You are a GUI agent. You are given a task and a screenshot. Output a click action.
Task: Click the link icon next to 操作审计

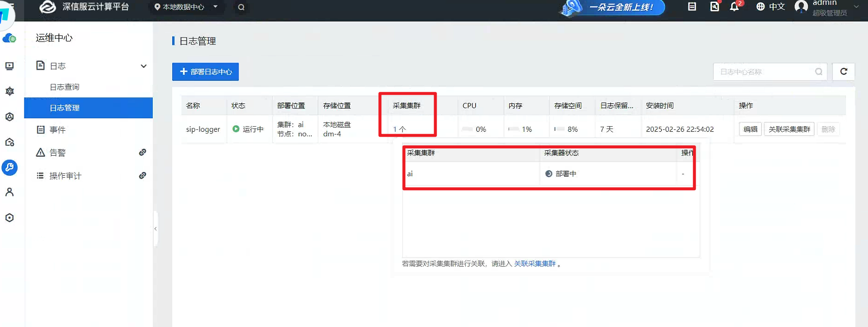(x=142, y=175)
